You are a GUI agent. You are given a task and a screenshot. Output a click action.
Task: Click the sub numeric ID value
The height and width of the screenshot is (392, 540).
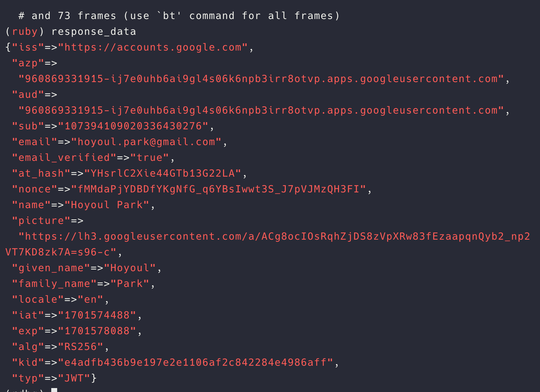133,126
